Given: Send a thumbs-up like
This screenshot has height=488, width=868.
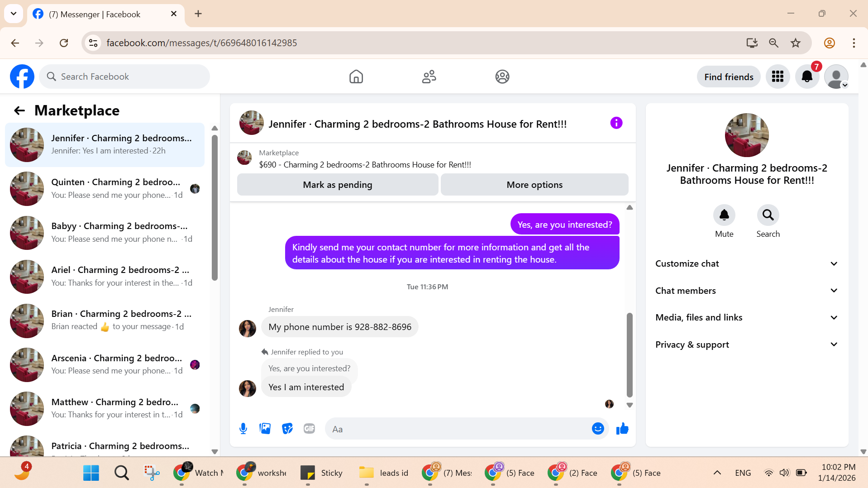Looking at the screenshot, I should pyautogui.click(x=622, y=428).
